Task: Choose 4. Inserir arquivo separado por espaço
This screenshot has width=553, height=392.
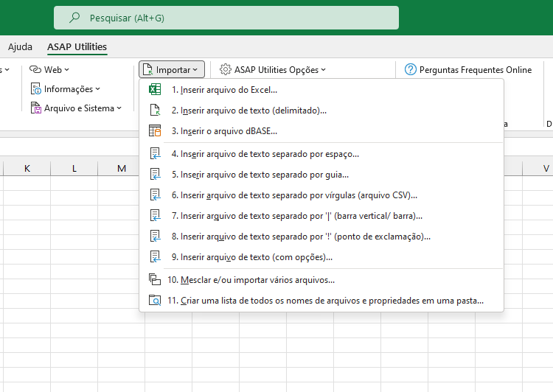Action: point(321,154)
